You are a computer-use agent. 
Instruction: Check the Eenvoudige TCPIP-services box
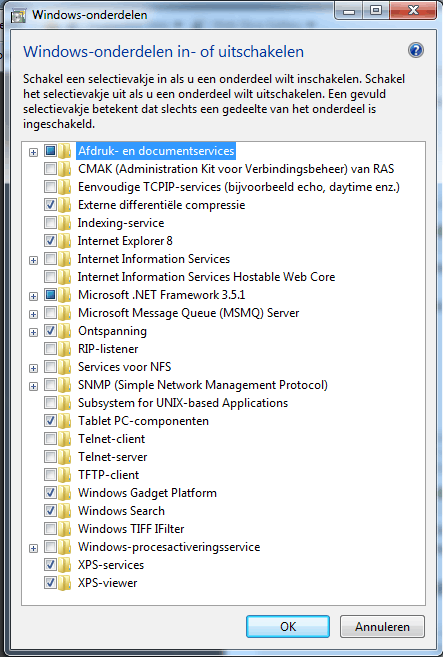[x=50, y=187]
